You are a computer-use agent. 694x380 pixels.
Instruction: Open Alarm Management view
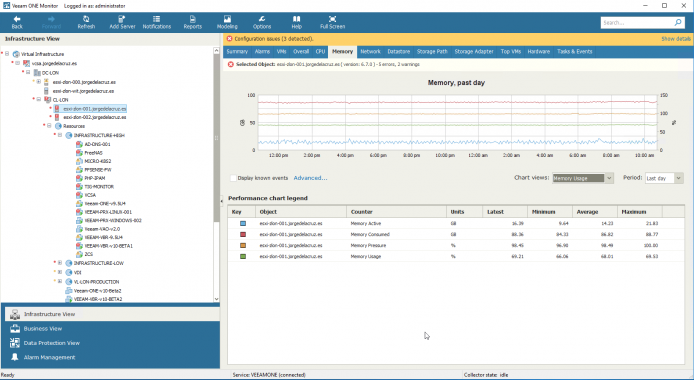click(49, 357)
